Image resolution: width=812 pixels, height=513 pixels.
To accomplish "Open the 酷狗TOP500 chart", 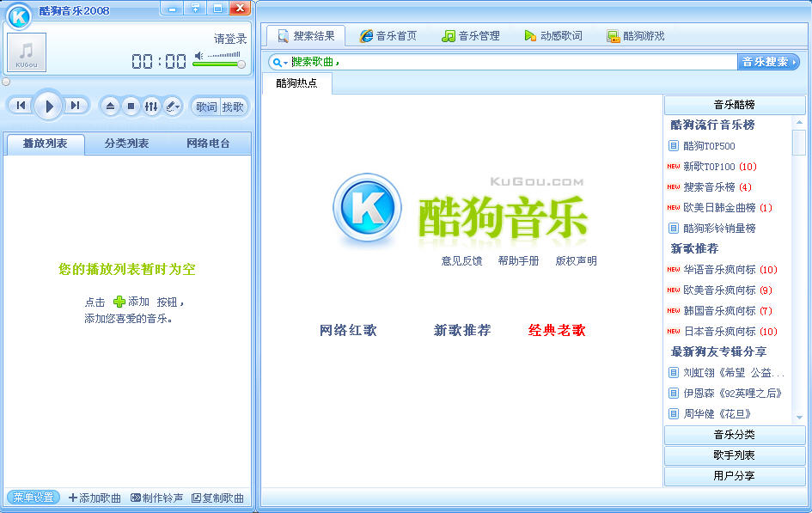I will pyautogui.click(x=710, y=146).
